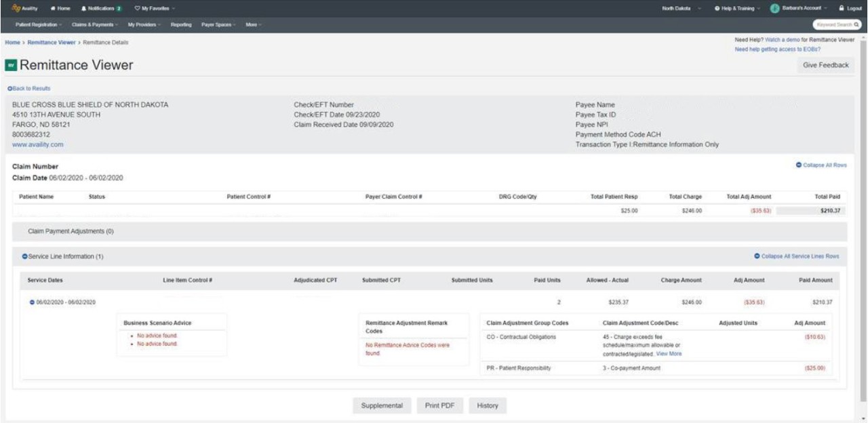Open Need help getting access to EOBs link
Screen dimensions: 868x423
(778, 49)
